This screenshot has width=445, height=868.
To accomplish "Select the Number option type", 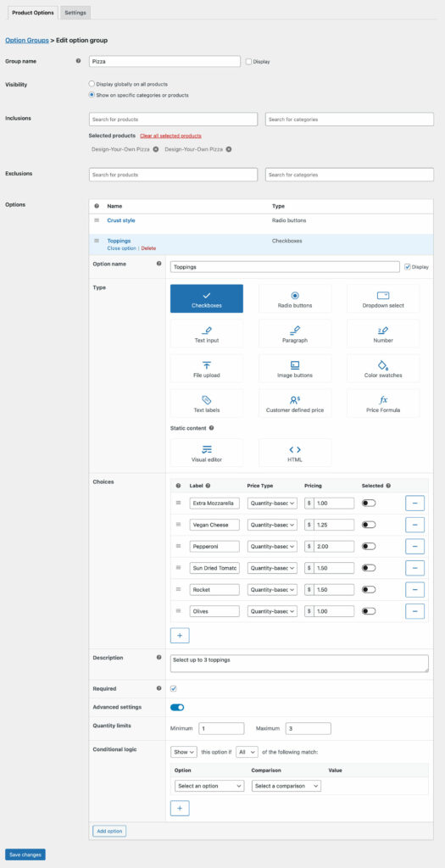I will click(x=383, y=333).
